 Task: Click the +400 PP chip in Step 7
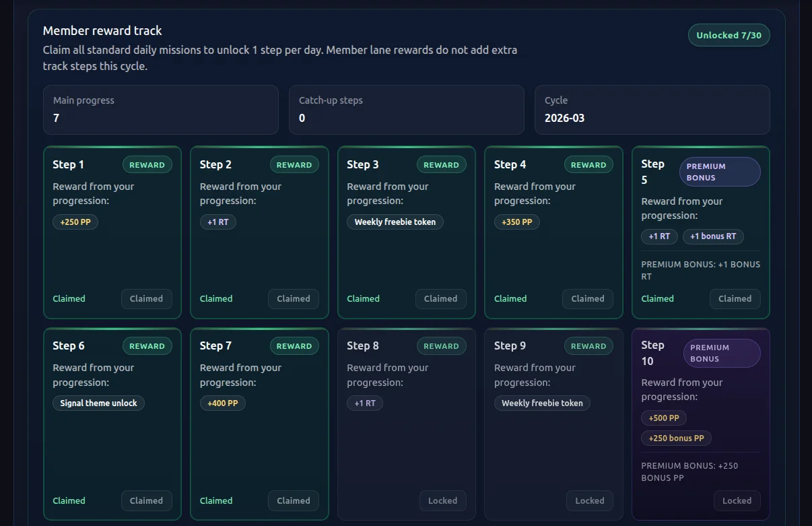223,403
